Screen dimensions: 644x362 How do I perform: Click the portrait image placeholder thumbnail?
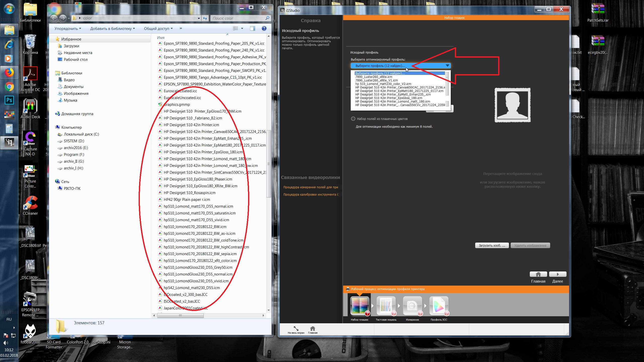[x=512, y=105]
